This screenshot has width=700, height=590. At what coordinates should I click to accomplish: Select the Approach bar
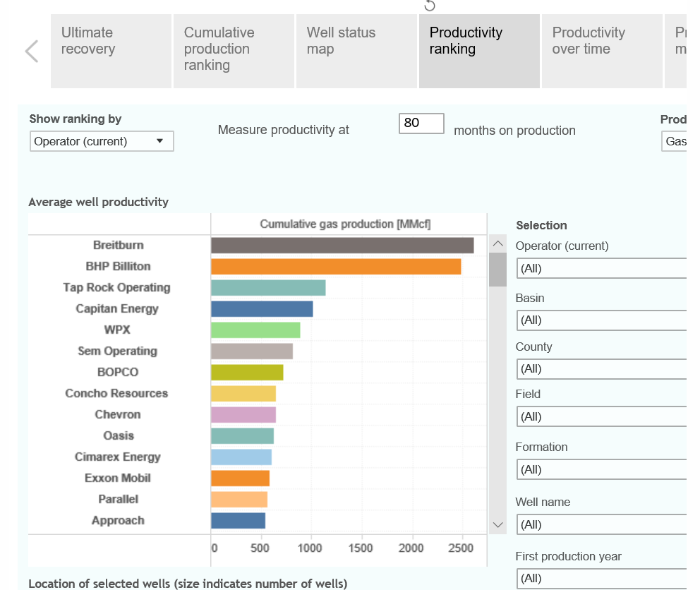click(239, 521)
